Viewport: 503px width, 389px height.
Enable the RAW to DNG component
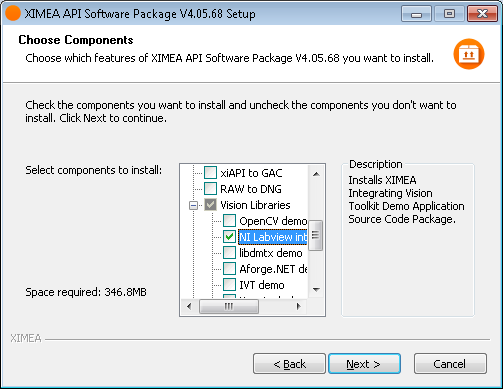[210, 189]
